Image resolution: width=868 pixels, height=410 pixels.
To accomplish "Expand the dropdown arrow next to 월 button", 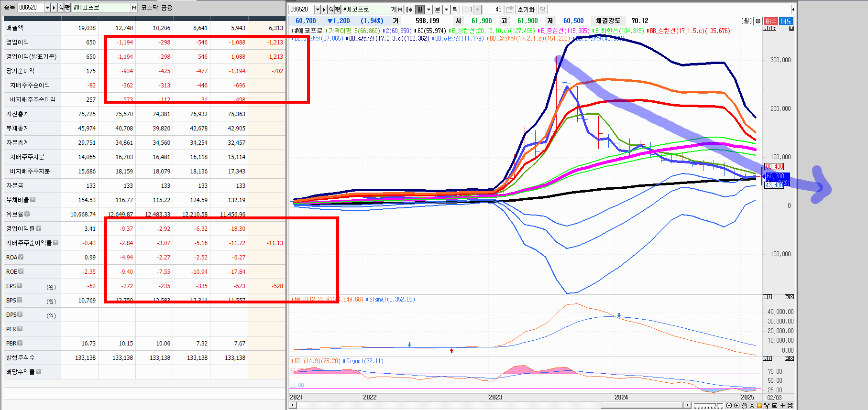I will pos(429,10).
